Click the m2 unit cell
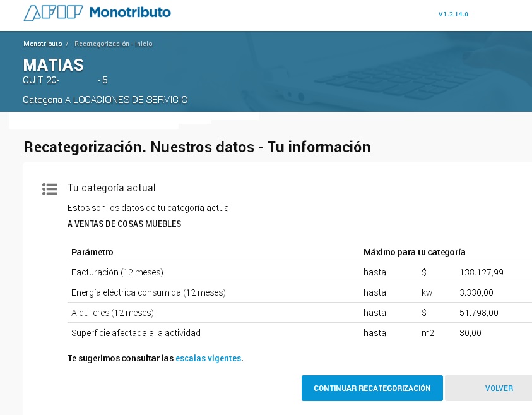Viewport: 532px width, 415px height. (x=428, y=333)
